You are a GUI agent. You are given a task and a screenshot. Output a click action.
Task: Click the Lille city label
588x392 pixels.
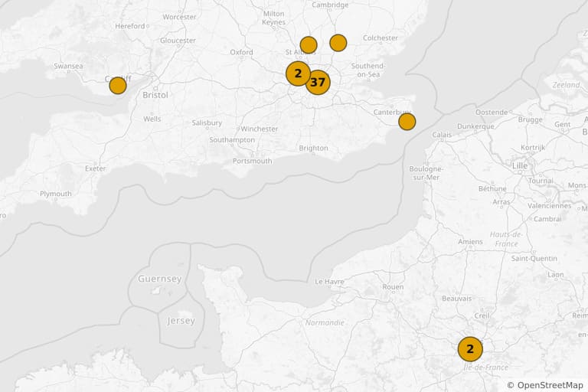pyautogui.click(x=520, y=165)
